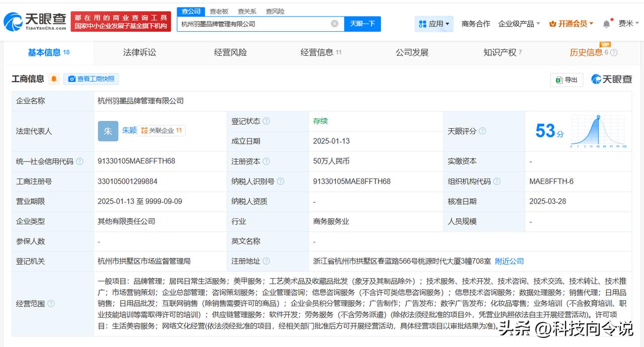Click help icon next to 组织机构代码

(x=497, y=182)
